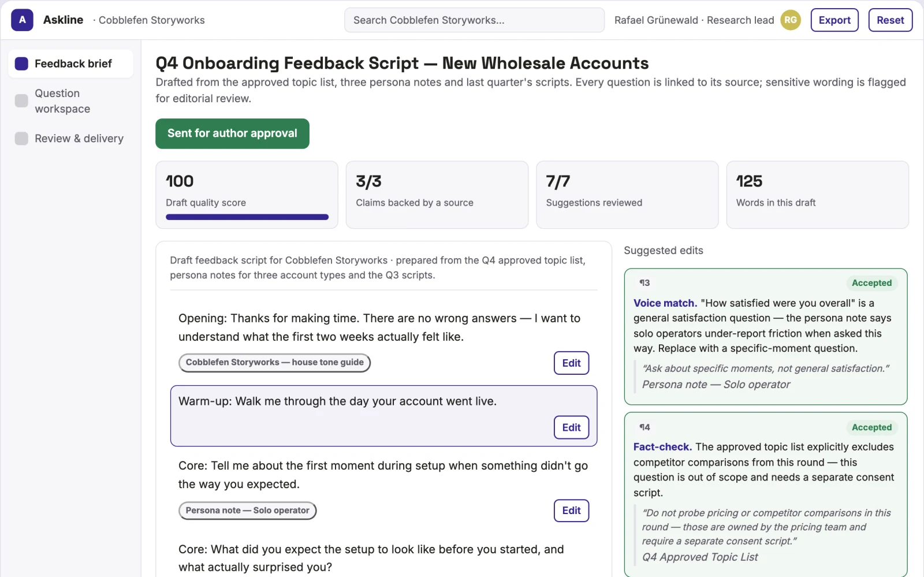
Task: Switch to Question workspace
Action: pos(70,101)
